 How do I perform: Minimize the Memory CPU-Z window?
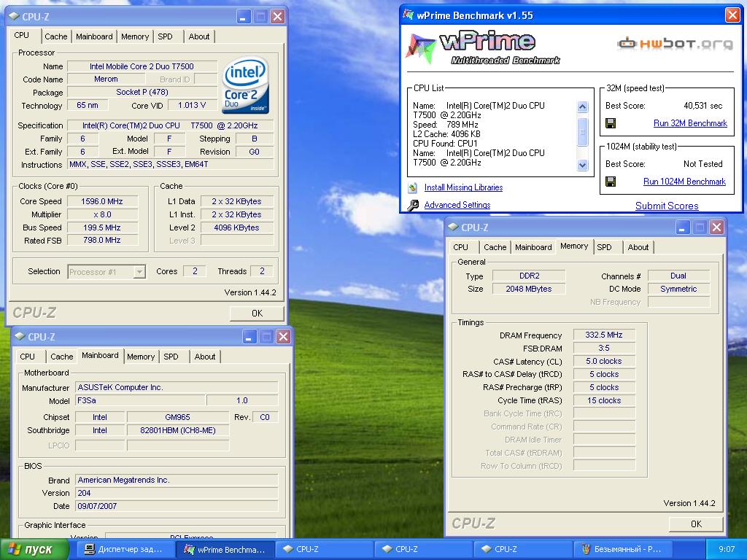pyautogui.click(x=683, y=227)
